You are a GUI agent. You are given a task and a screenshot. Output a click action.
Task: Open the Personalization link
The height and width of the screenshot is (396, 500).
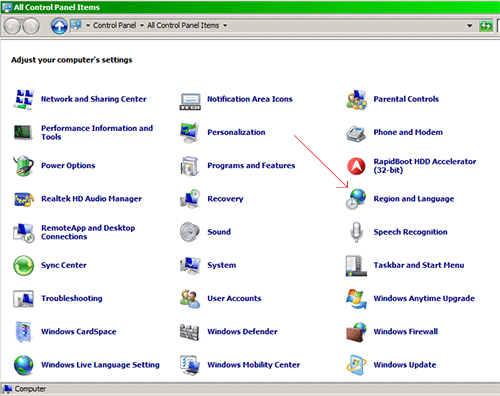point(236,132)
